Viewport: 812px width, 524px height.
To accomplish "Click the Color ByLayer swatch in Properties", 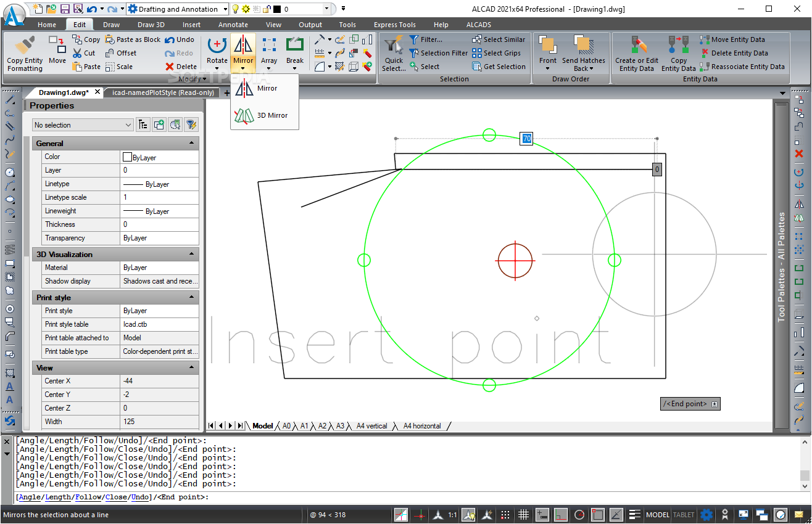I will (x=128, y=157).
